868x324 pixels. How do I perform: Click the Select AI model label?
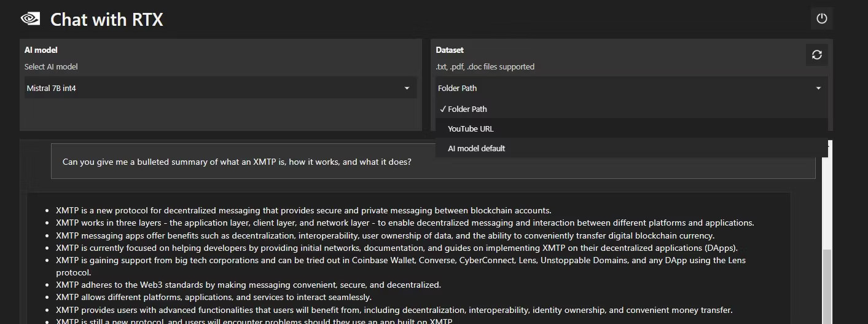coord(51,66)
